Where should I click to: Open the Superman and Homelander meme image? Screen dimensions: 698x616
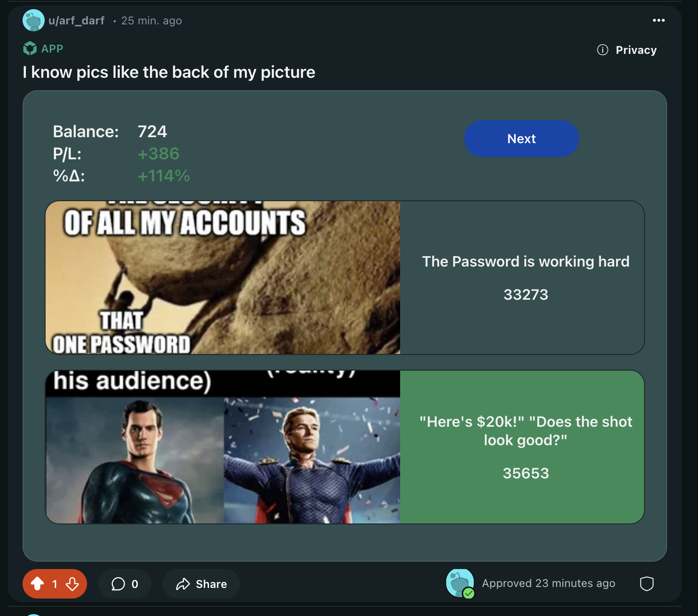223,447
